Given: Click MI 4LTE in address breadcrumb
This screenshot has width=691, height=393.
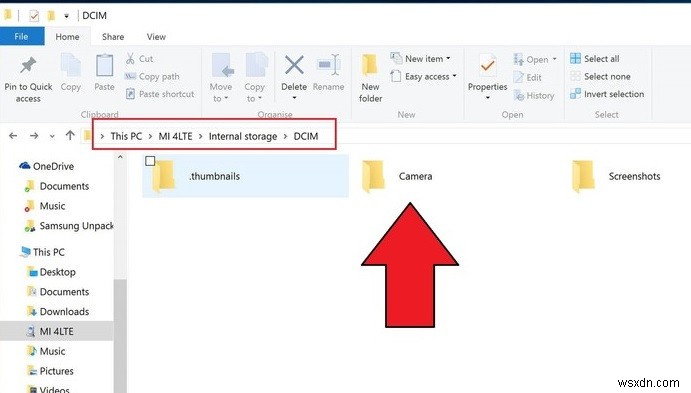Looking at the screenshot, I should (175, 136).
